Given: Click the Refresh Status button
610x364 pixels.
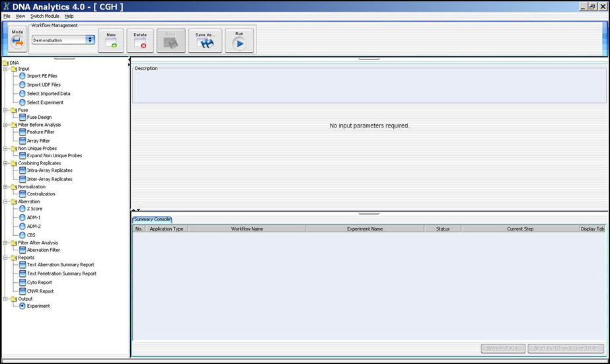Looking at the screenshot, I should click(503, 348).
